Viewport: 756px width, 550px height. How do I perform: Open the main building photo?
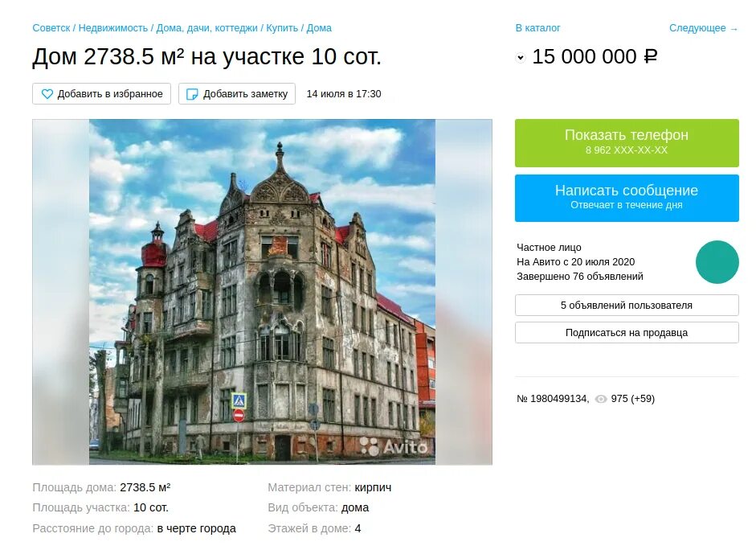click(262, 292)
